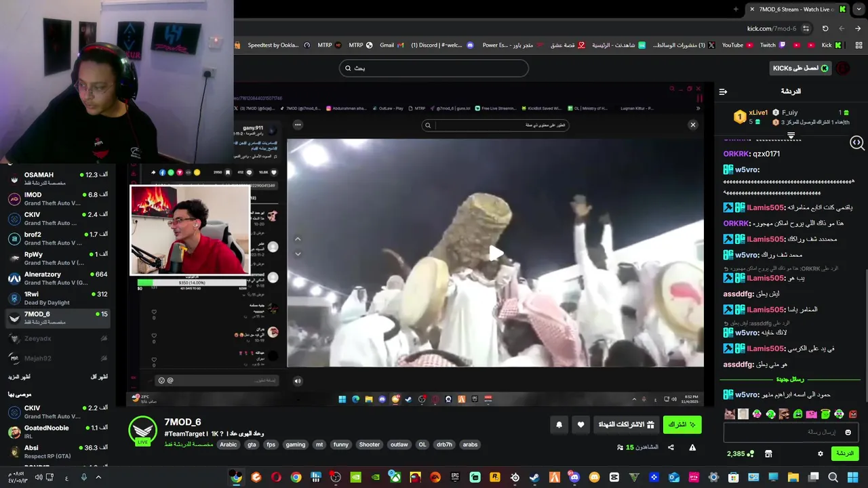Open Steam from taskbar
Image resolution: width=868 pixels, height=488 pixels.
(534, 477)
